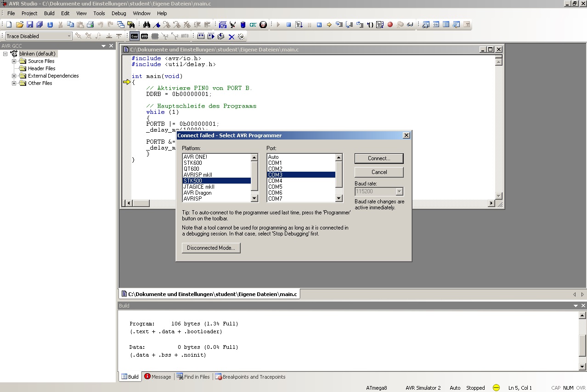Select Auto in Port list
The image size is (587, 392).
pyautogui.click(x=301, y=157)
